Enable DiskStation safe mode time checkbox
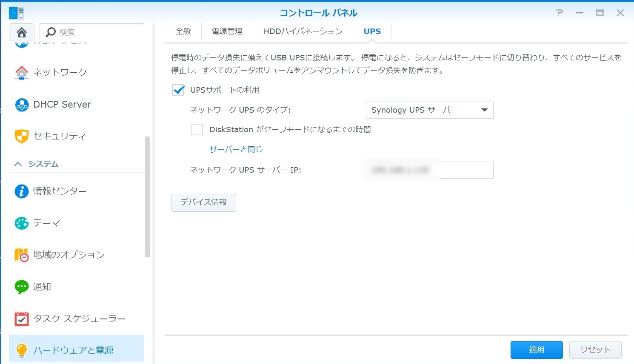Viewport: 634px width, 364px height. point(197,129)
